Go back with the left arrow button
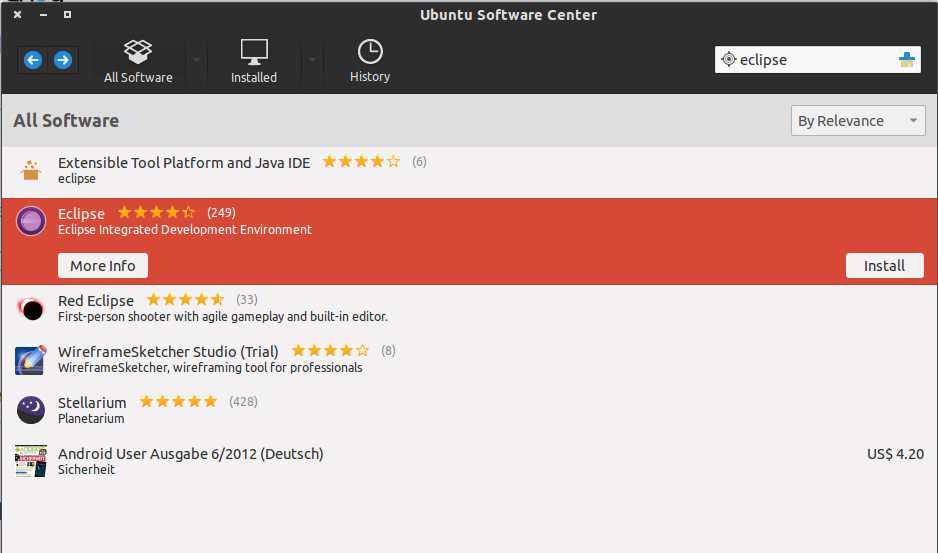This screenshot has width=938, height=553. 33,60
